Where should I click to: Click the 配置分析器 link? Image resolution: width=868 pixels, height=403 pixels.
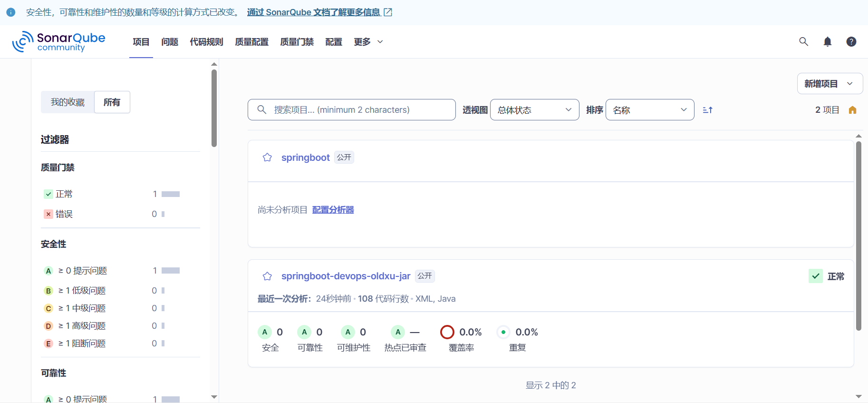333,210
